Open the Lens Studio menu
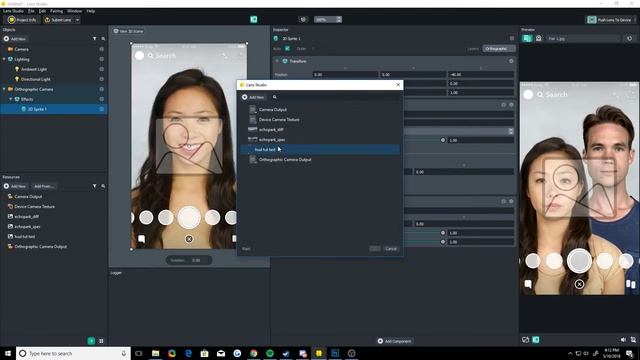The height and width of the screenshot is (360, 640). (x=13, y=11)
